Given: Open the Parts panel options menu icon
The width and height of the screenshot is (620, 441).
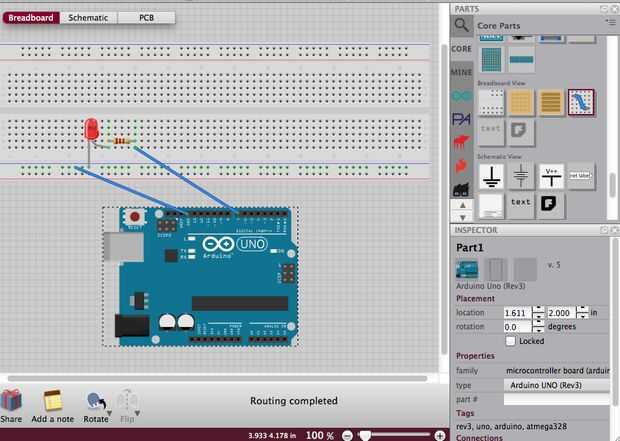Looking at the screenshot, I should 611,22.
